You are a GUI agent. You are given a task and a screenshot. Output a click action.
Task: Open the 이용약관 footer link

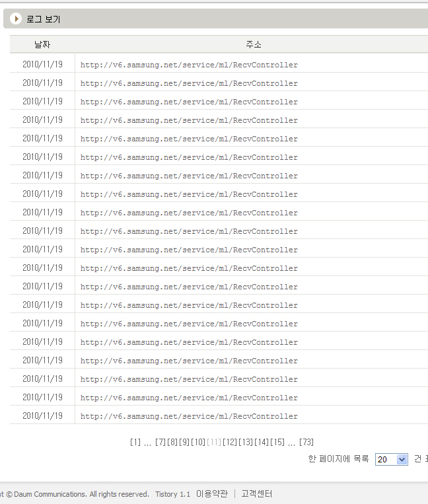[x=212, y=493]
